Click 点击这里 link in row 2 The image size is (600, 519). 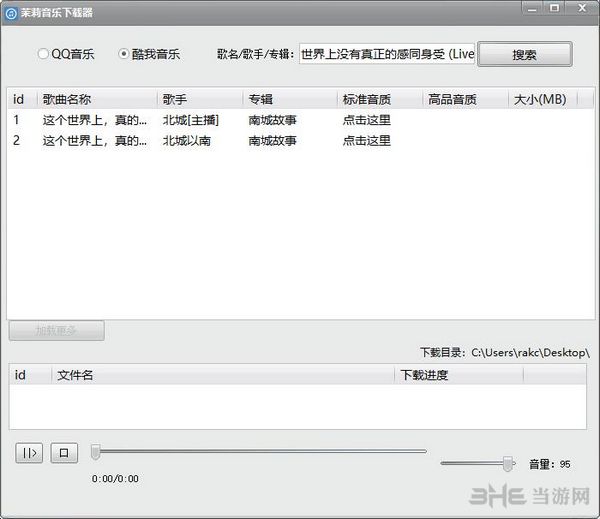point(367,141)
